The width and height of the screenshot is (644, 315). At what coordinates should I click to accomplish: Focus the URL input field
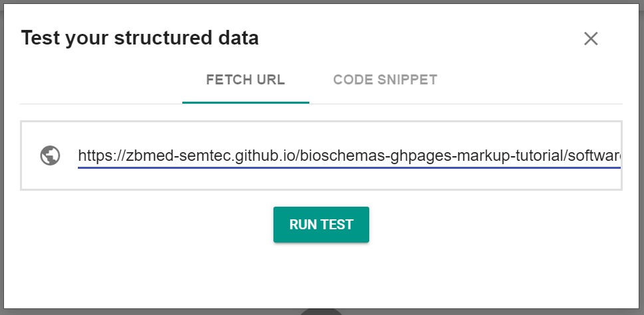click(349, 156)
